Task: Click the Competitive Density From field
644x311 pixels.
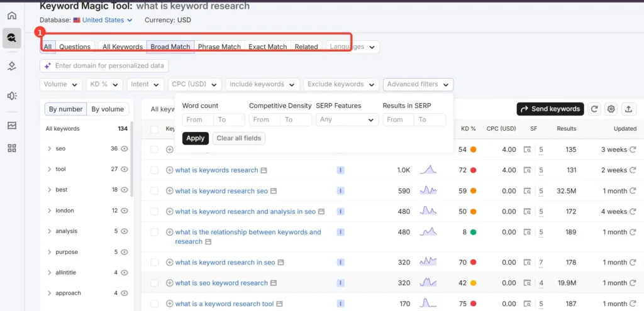Action: click(x=265, y=120)
